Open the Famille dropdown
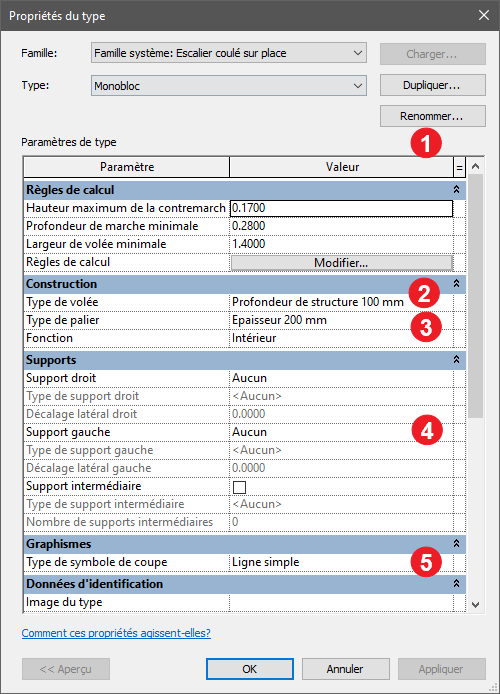Image resolution: width=500 pixels, height=694 pixels. point(229,53)
